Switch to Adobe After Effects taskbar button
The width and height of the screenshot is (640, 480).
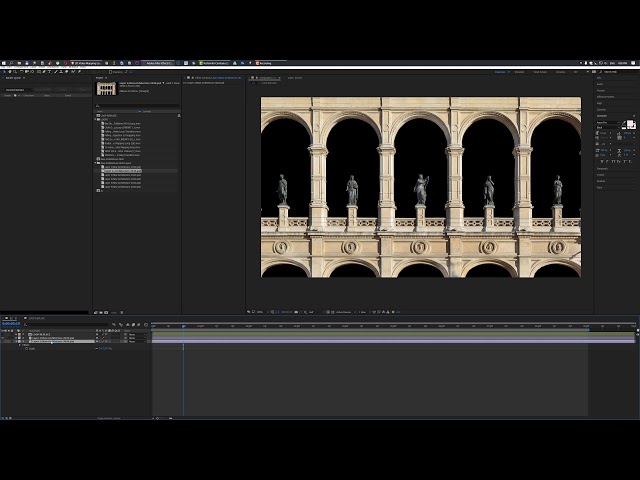159,63
